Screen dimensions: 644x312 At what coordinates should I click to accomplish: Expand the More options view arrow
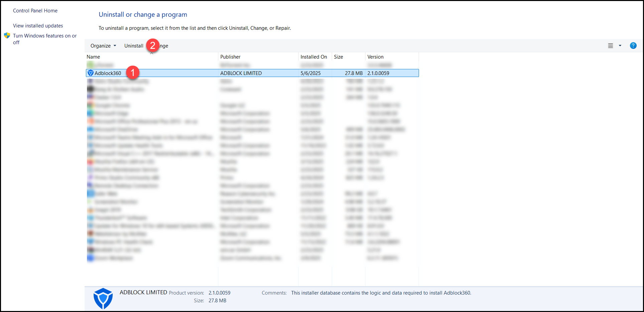(x=620, y=46)
